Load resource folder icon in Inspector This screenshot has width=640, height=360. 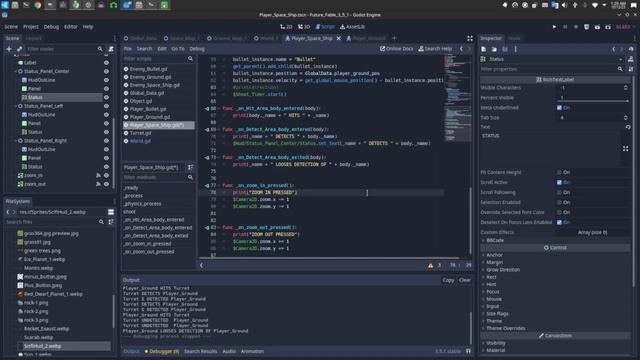click(x=494, y=49)
